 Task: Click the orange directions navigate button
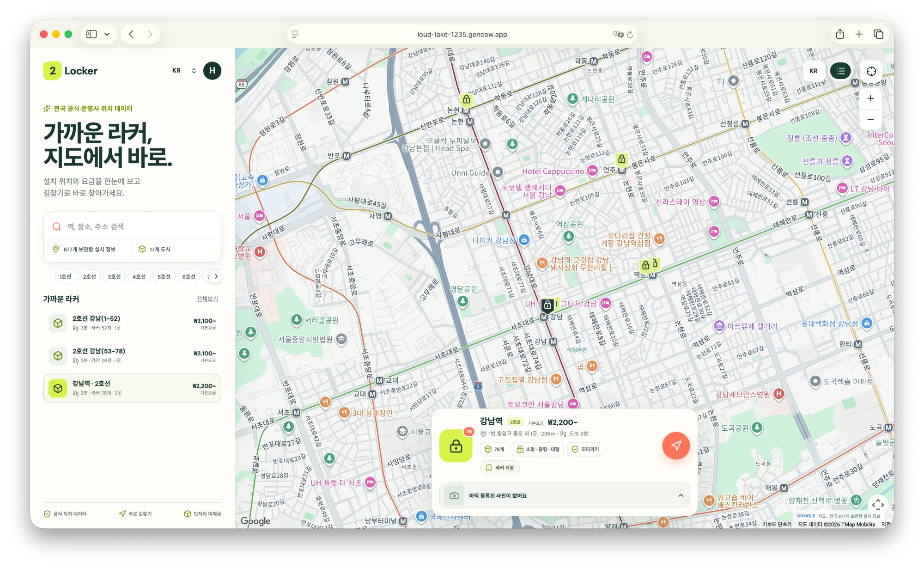click(x=676, y=446)
